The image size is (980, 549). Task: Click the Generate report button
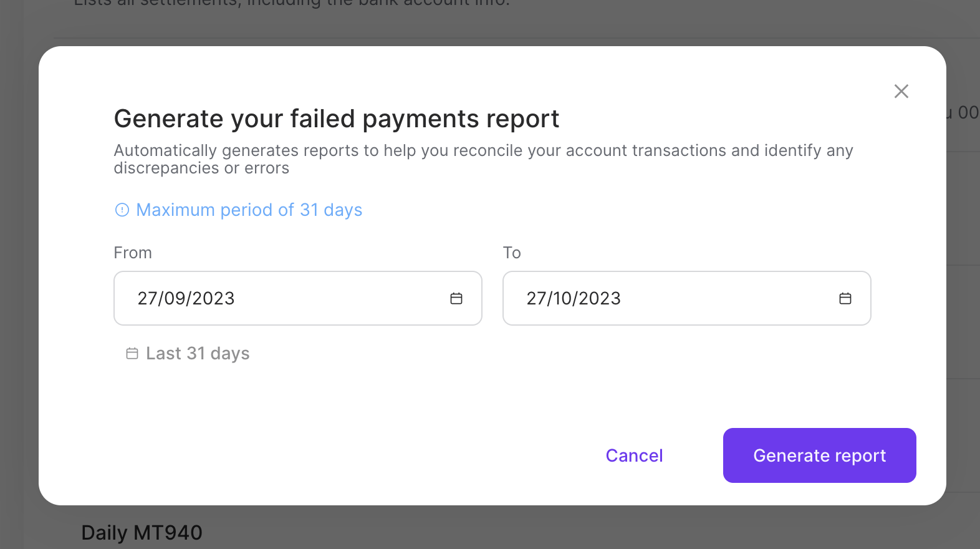tap(819, 455)
